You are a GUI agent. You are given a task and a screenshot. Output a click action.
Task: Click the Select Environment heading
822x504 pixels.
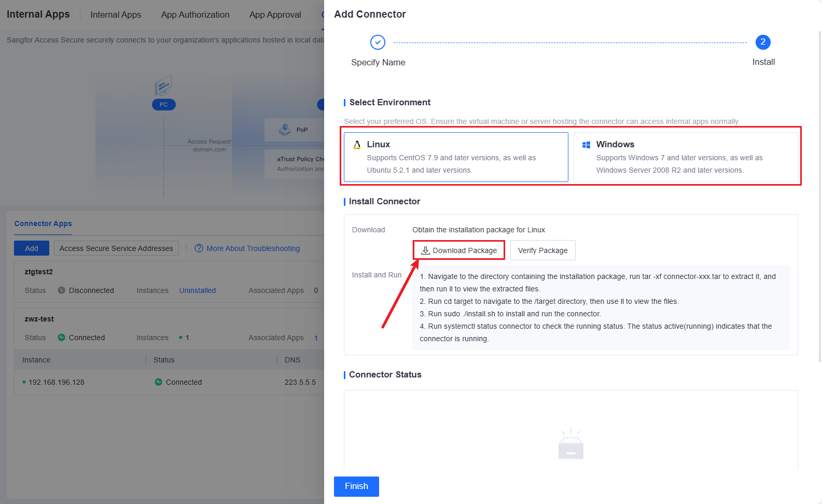(x=390, y=102)
